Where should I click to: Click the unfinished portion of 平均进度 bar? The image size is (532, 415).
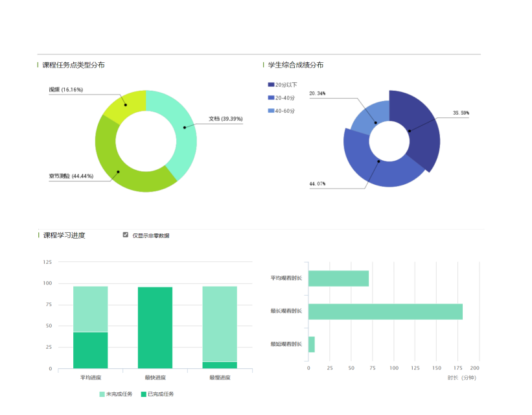coord(91,309)
